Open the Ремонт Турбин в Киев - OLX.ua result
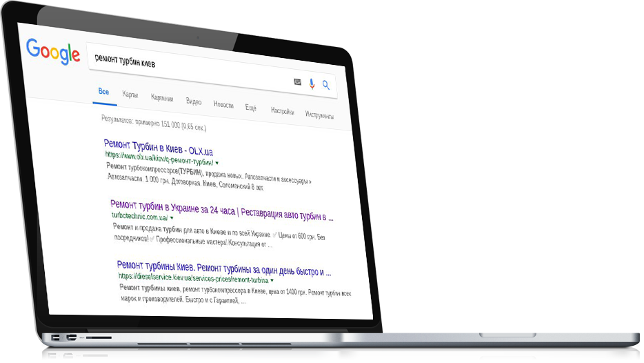 (x=158, y=148)
